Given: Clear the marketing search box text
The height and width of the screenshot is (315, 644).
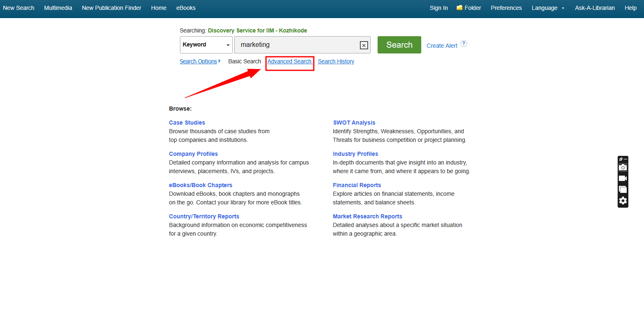Looking at the screenshot, I should click(364, 45).
